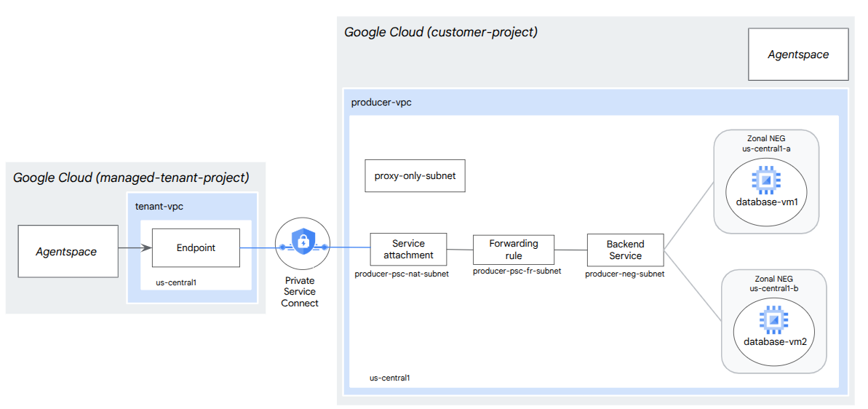Click the Forwarding rule box
Viewport: 868px width, 409px height.
513,250
